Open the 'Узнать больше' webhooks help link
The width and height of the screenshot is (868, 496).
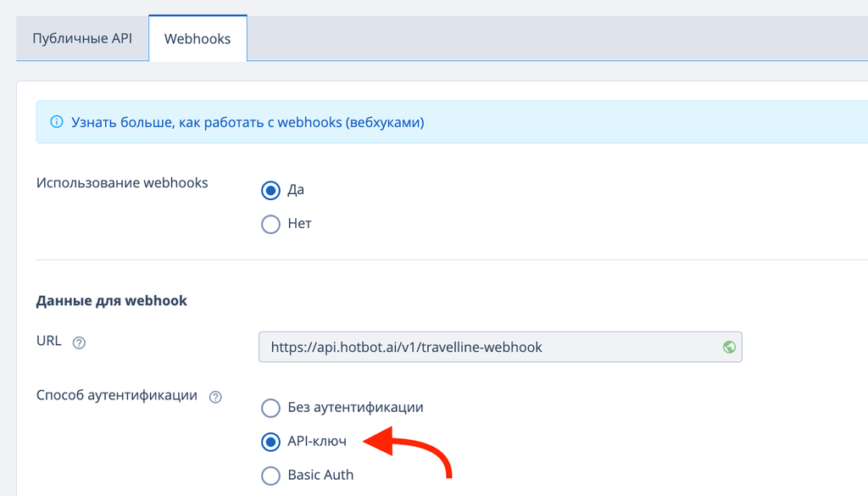coord(248,122)
